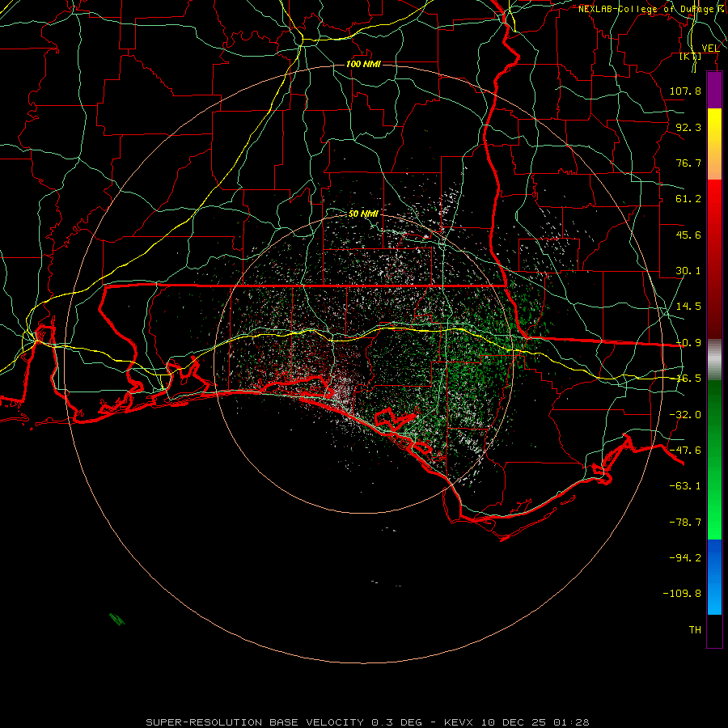
Task: Click the -32.0 velocity scale value
Action: coord(685,415)
